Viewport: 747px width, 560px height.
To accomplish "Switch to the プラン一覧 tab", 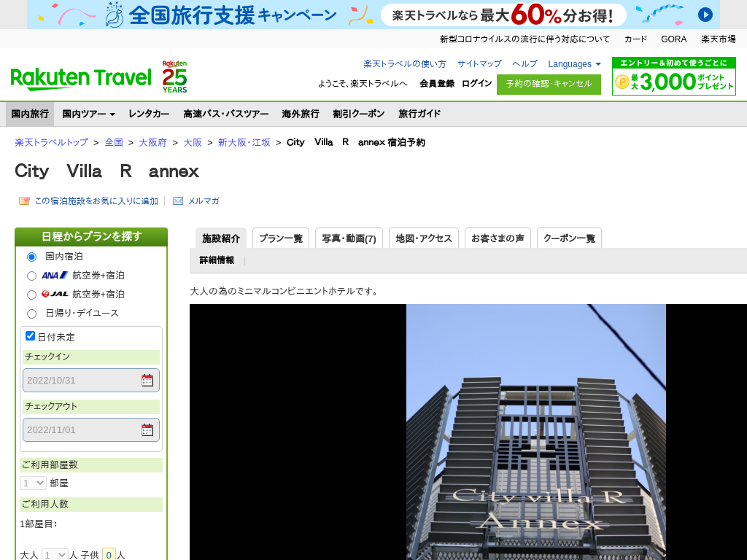I will (281, 238).
